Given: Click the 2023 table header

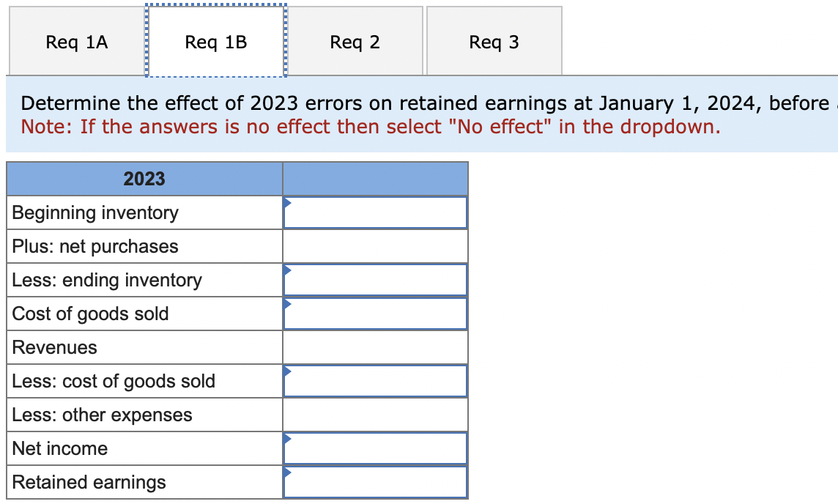Looking at the screenshot, I should (144, 179).
